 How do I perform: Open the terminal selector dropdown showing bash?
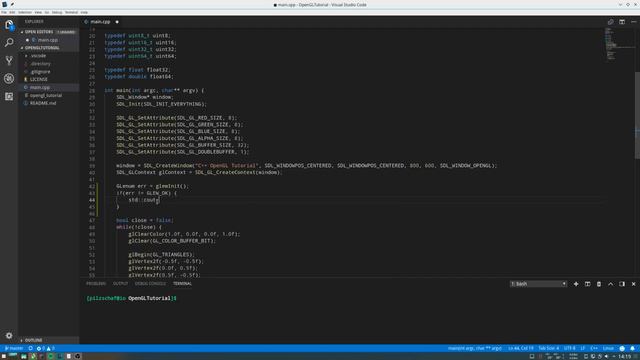pos(538,284)
